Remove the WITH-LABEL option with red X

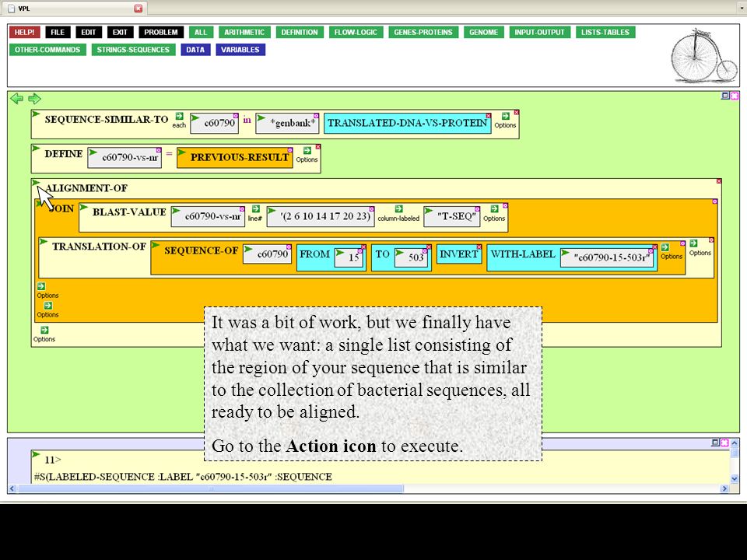click(654, 247)
